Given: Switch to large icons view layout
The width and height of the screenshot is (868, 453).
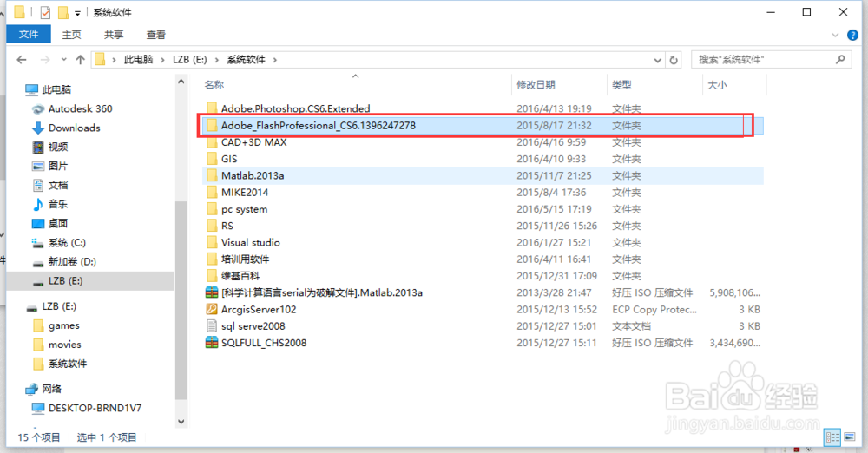Looking at the screenshot, I should 849,437.
